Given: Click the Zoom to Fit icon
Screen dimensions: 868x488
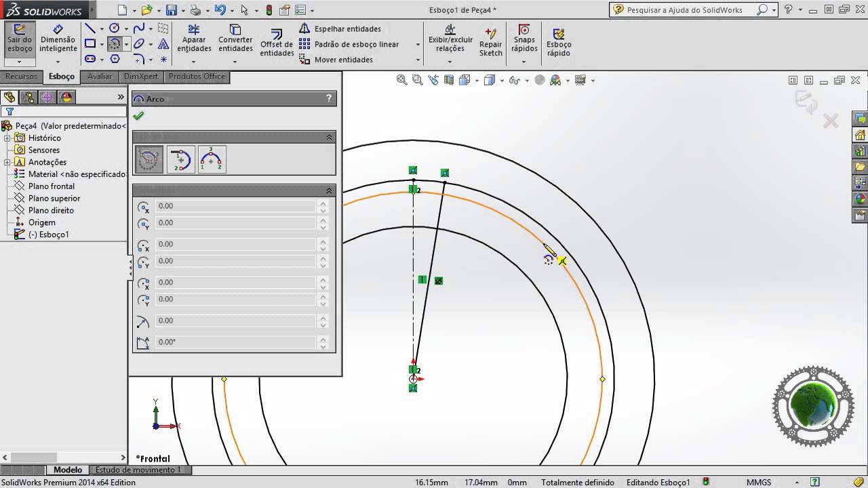Looking at the screenshot, I should [x=401, y=80].
